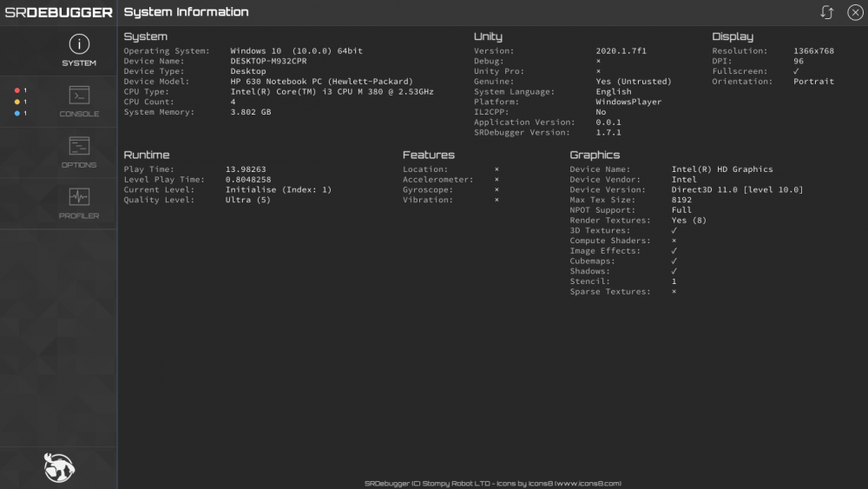The image size is (868, 489).
Task: Click the Shadows checkmark
Action: (674, 271)
